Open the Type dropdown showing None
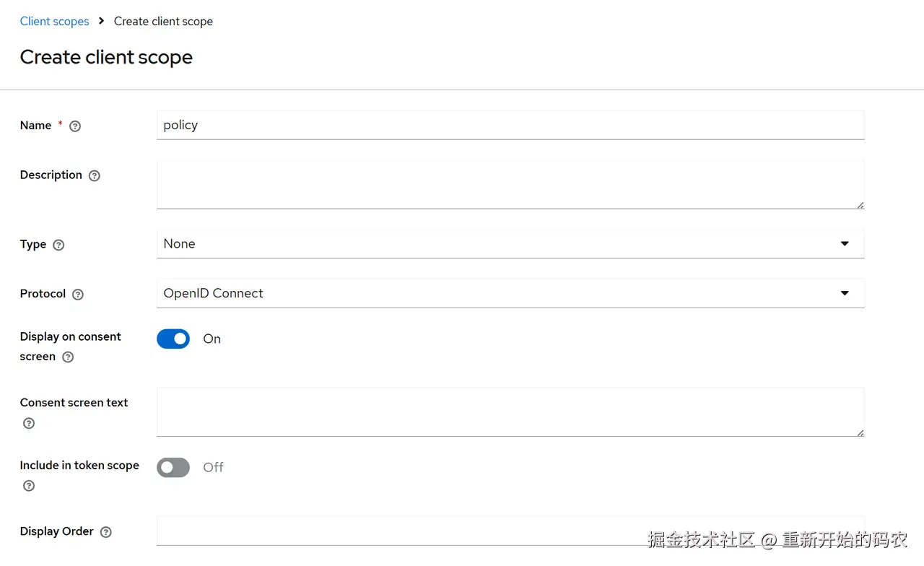Image resolution: width=924 pixels, height=566 pixels. pyautogui.click(x=498, y=244)
